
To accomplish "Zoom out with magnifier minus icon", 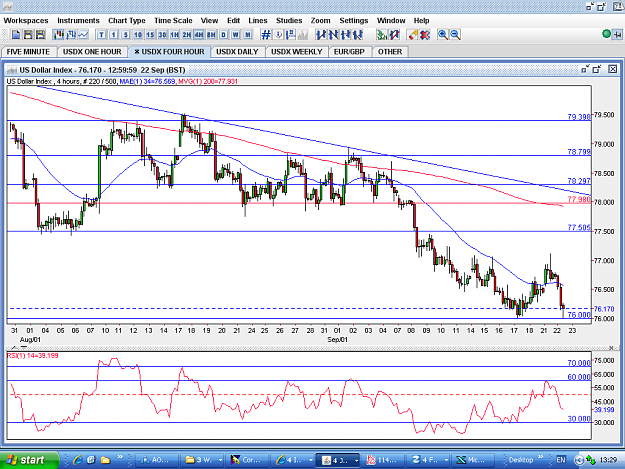I will 455,35.
